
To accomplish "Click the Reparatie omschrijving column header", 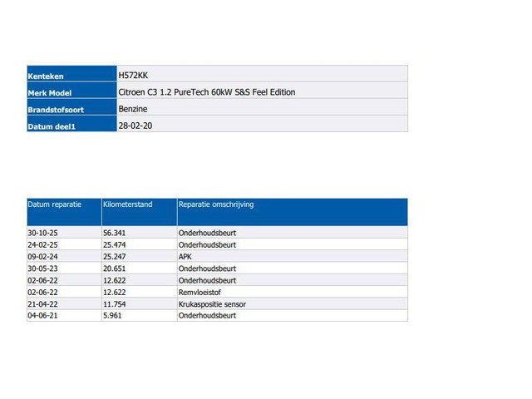I will pos(216,204).
